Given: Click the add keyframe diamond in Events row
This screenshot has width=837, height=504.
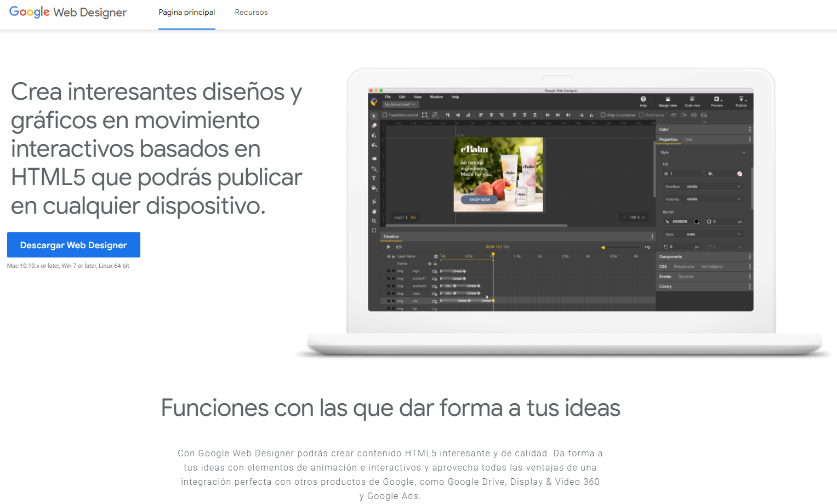Looking at the screenshot, I should (x=430, y=264).
